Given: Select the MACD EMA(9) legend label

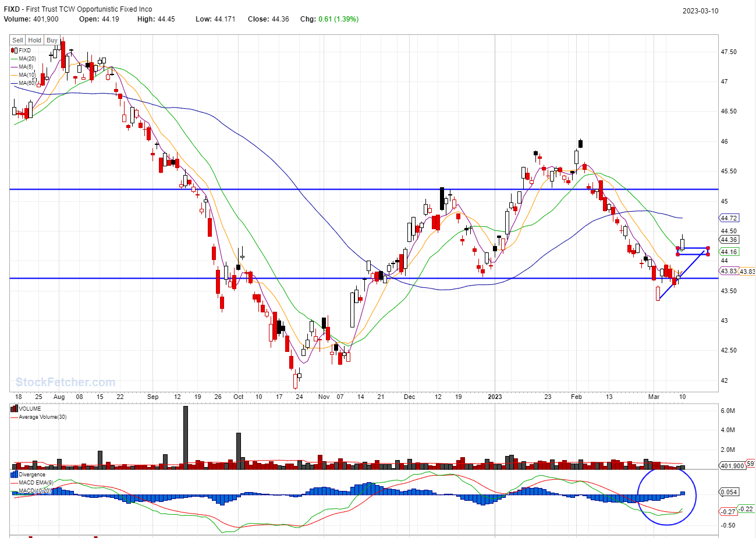Looking at the screenshot, I should (36, 483).
